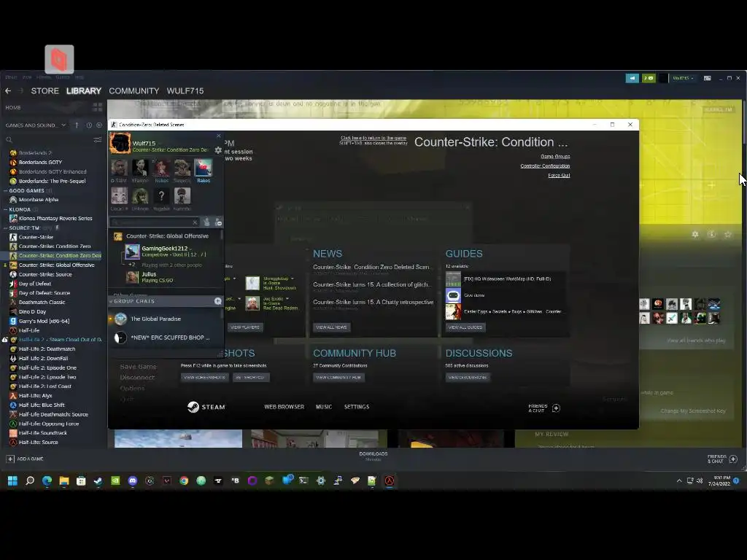Screen dimensions: 747x560
Task: Close the overlay friends list panel
Action: [219, 136]
